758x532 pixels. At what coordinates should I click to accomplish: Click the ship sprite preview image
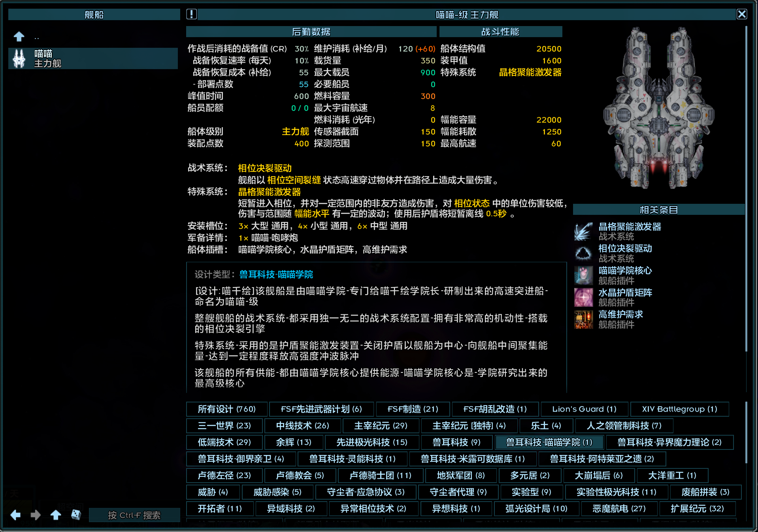pos(658,108)
